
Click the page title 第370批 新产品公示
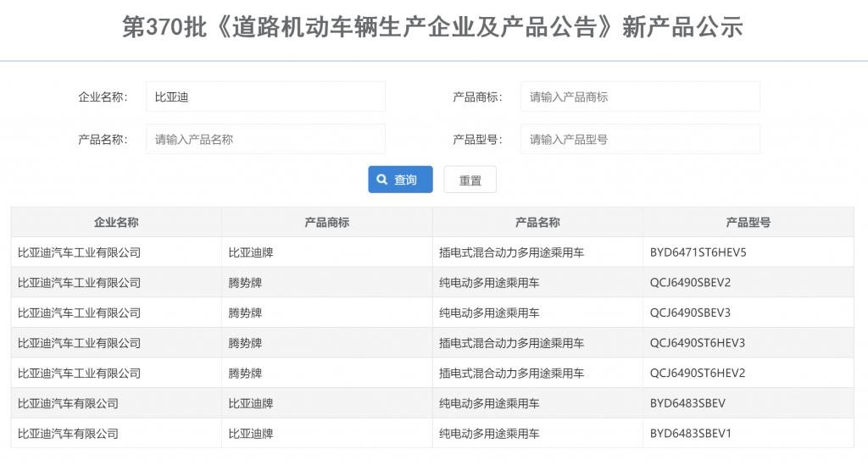click(x=432, y=26)
